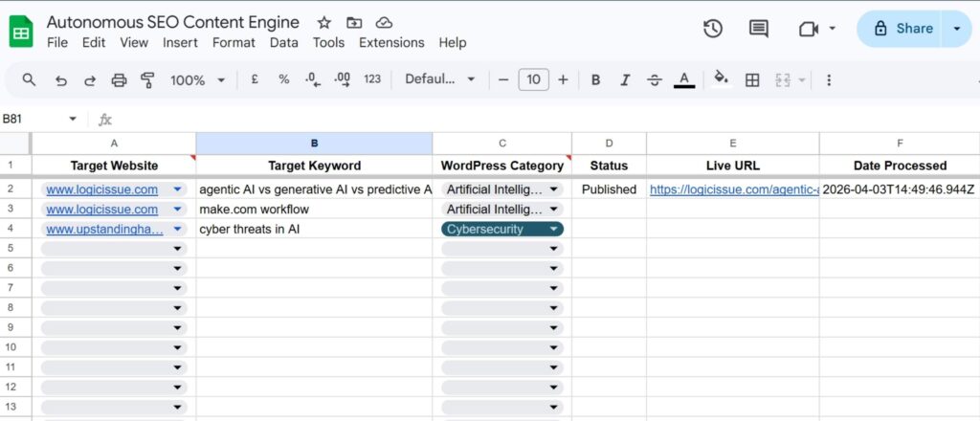Open row 4 upstandingha website dropdown
980x421 pixels.
coord(177,230)
